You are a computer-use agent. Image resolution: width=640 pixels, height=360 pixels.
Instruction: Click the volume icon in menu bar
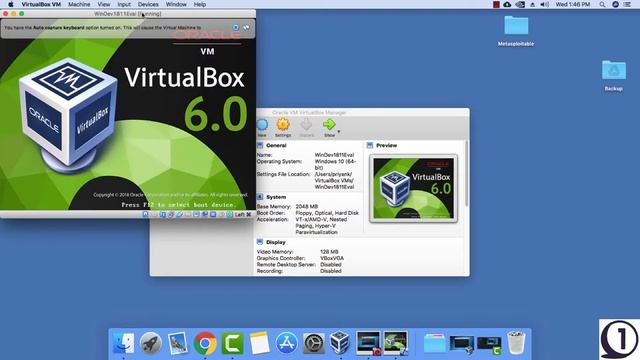(x=544, y=4)
